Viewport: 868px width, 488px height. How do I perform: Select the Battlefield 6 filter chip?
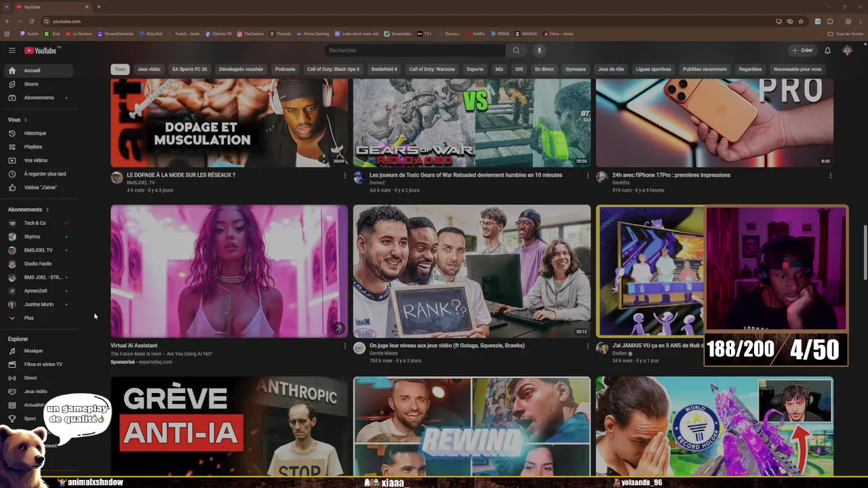coord(384,69)
